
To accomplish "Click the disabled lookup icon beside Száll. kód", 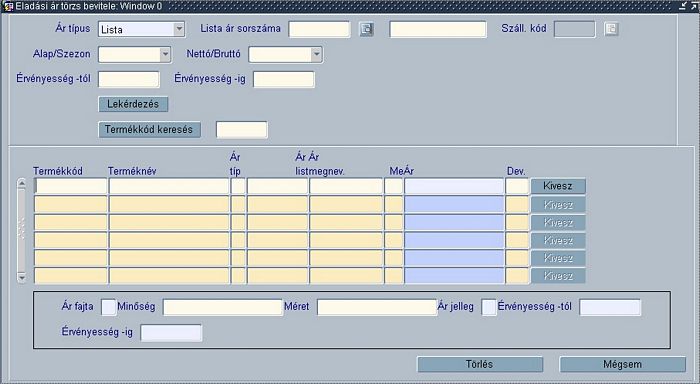I will click(x=611, y=29).
